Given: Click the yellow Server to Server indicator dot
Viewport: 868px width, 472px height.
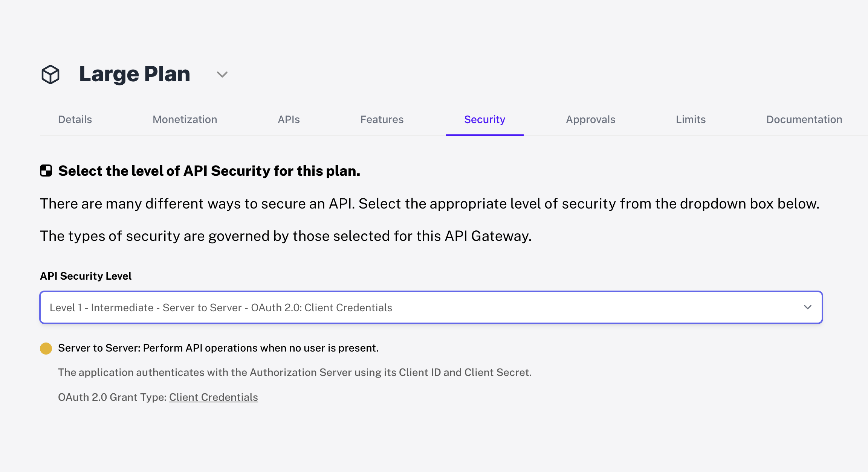Looking at the screenshot, I should click(x=45, y=348).
